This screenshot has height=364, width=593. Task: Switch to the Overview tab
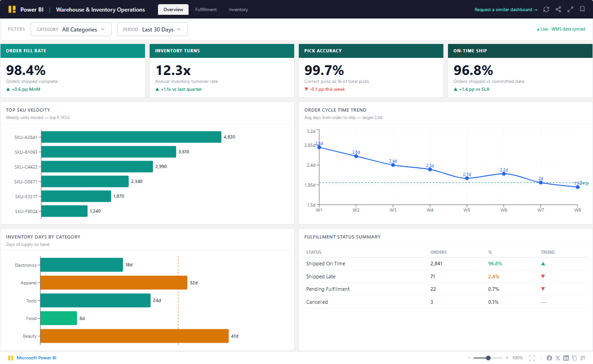[173, 9]
